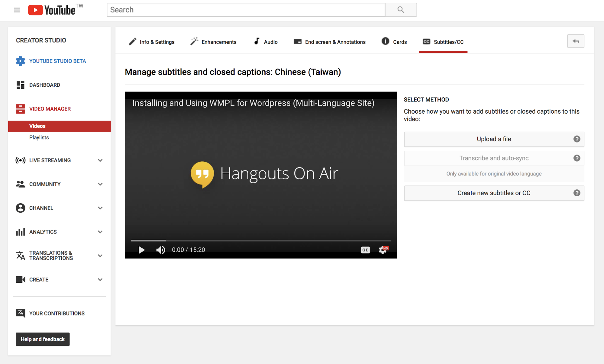Expand the Channel section
Viewport: 604px width, 364px height.
100,208
